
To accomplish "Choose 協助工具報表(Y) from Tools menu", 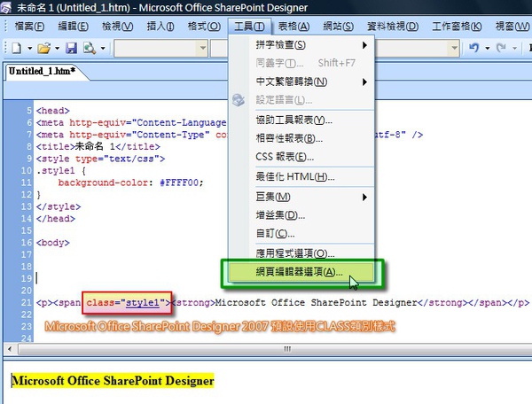I will click(302, 120).
